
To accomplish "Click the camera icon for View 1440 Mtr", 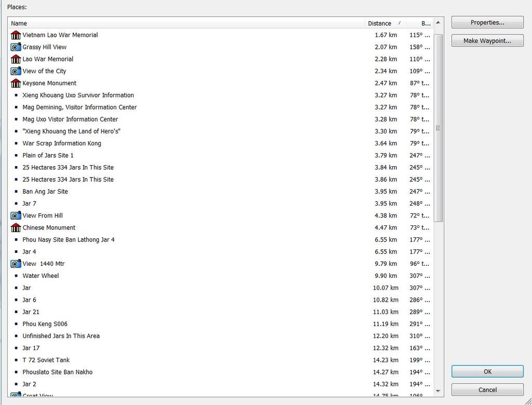I will 16,264.
